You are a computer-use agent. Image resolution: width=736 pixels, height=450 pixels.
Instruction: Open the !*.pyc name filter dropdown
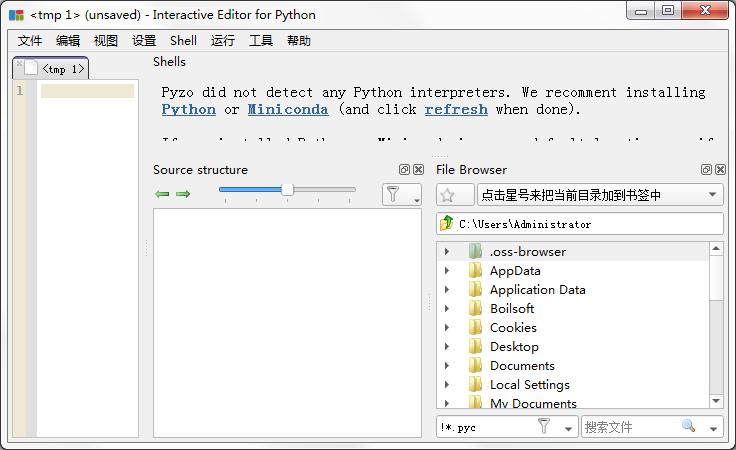tap(568, 427)
